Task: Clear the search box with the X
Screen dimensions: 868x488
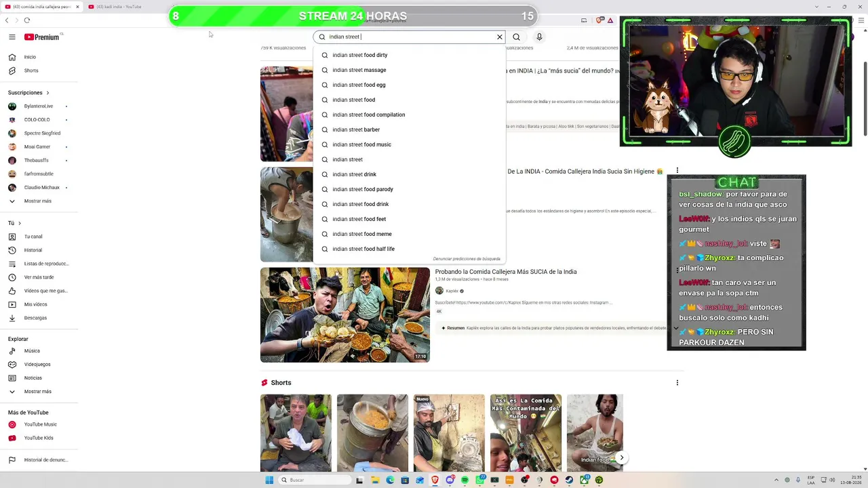Action: (x=500, y=37)
